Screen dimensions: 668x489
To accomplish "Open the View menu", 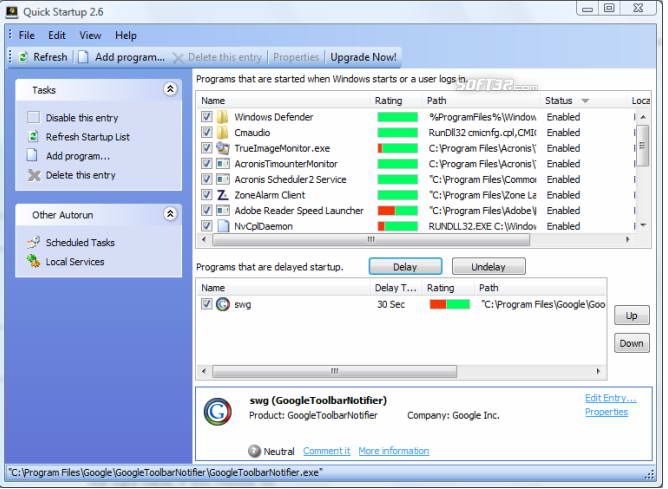I will point(90,35).
